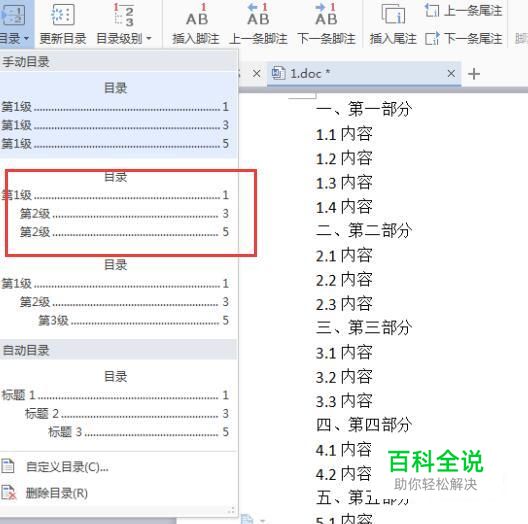Open the 目录 table of contents dropdown

[15, 24]
